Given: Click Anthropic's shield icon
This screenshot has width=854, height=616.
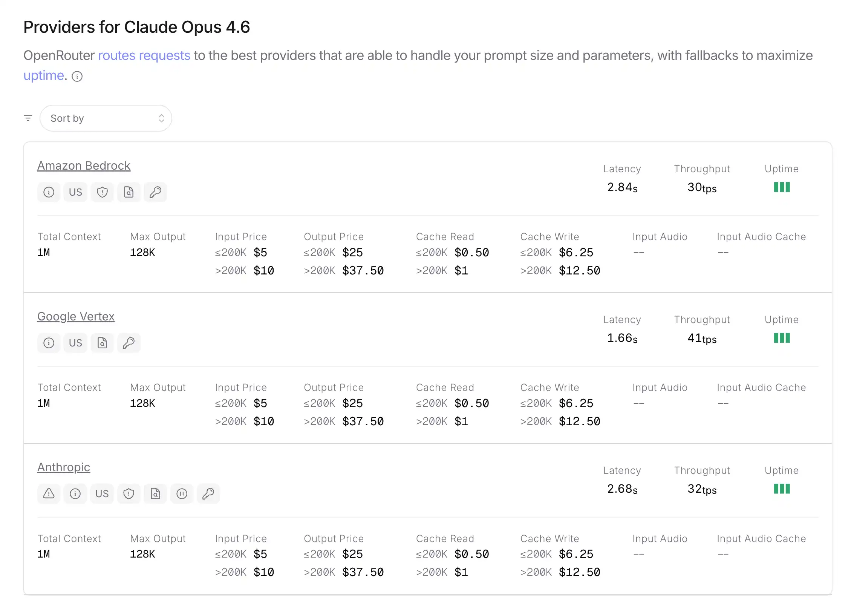Looking at the screenshot, I should point(129,494).
